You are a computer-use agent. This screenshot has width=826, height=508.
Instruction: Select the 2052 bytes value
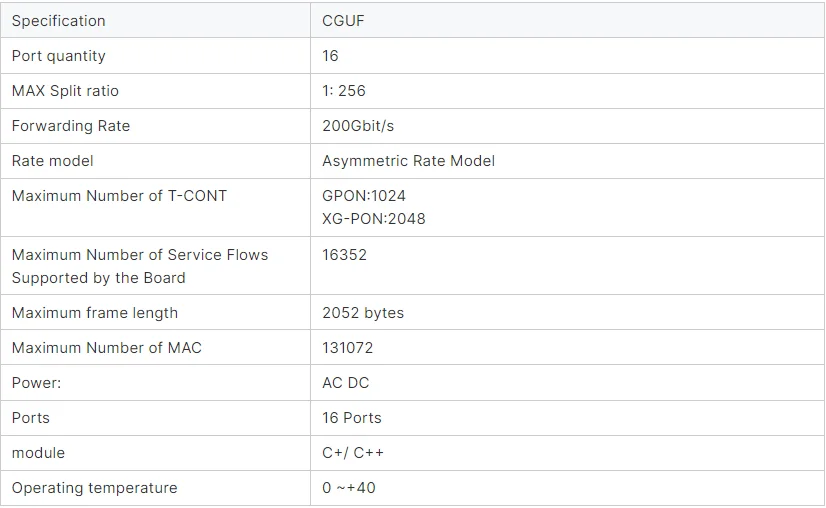pos(363,313)
